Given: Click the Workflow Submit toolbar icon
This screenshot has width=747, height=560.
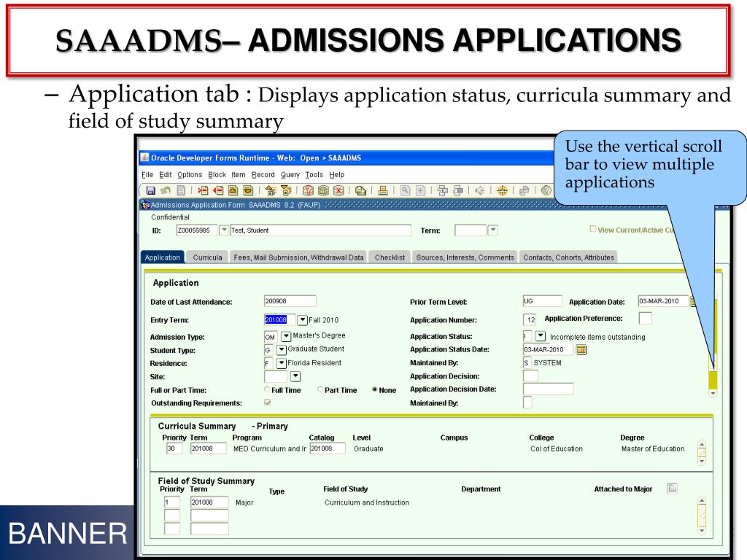Looking at the screenshot, I should point(443,190).
